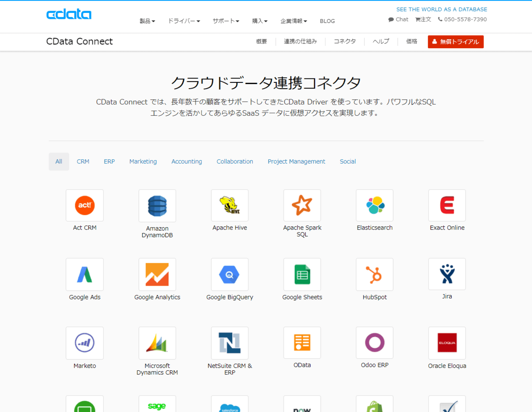Open the BLOG menu item
The image size is (532, 412).
327,21
